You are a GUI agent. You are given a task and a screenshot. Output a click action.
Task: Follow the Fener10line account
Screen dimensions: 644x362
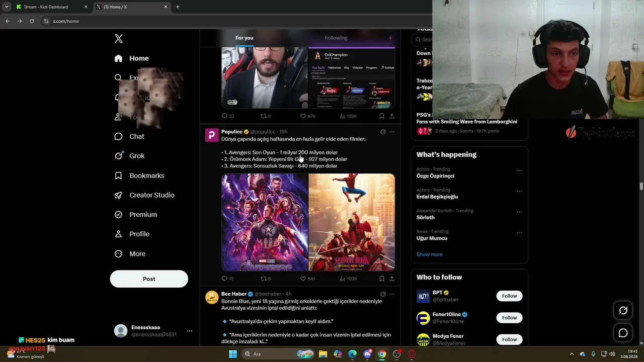tap(509, 318)
